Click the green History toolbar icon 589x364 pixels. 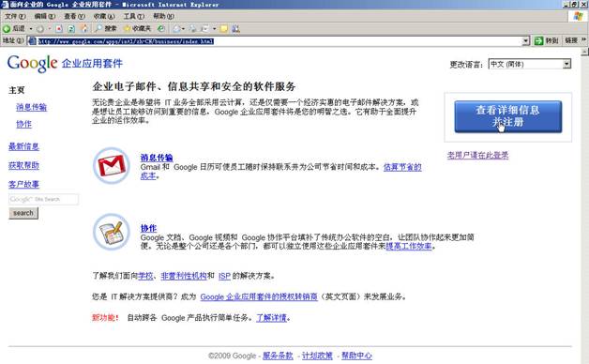pos(160,28)
